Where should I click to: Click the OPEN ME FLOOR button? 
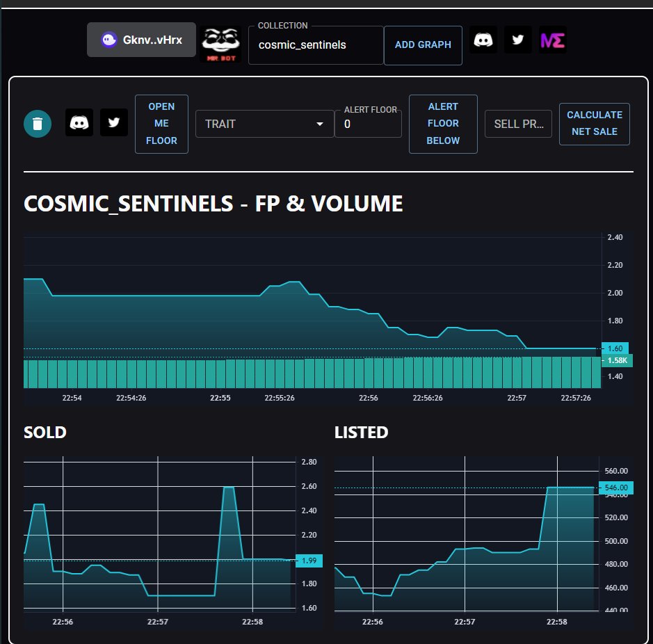coord(161,124)
